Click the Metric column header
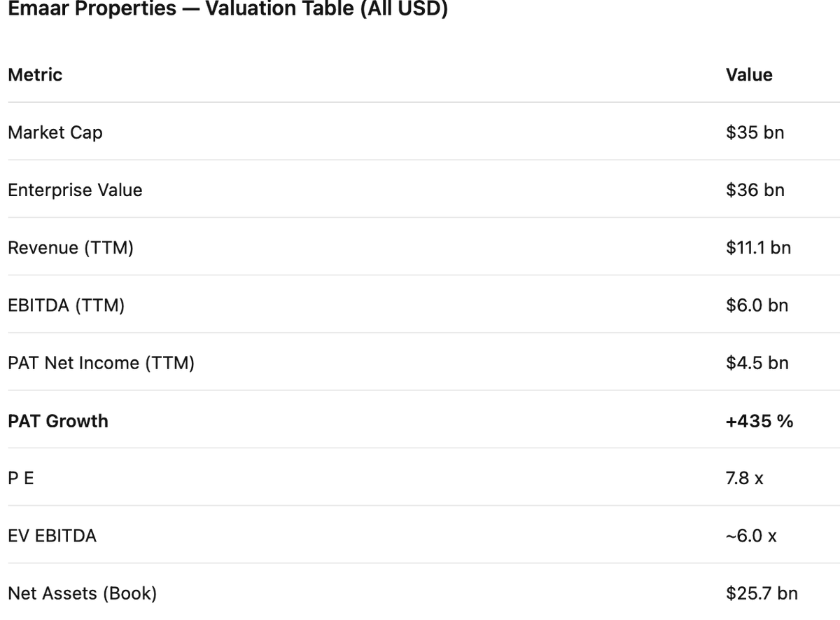The width and height of the screenshot is (840, 620). point(35,75)
